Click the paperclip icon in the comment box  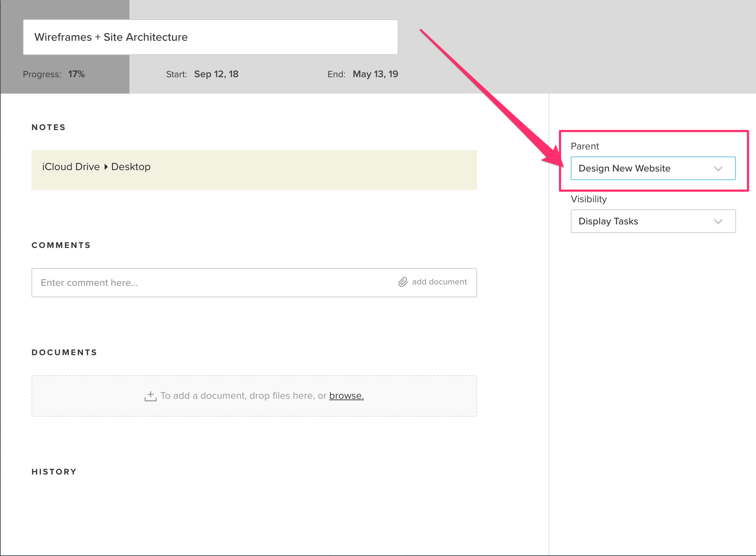coord(403,282)
